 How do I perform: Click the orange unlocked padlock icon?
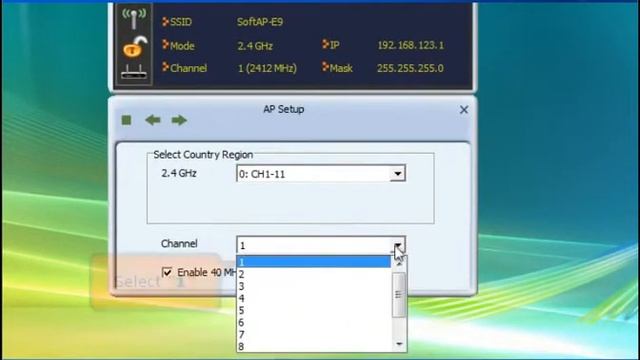pyautogui.click(x=135, y=47)
